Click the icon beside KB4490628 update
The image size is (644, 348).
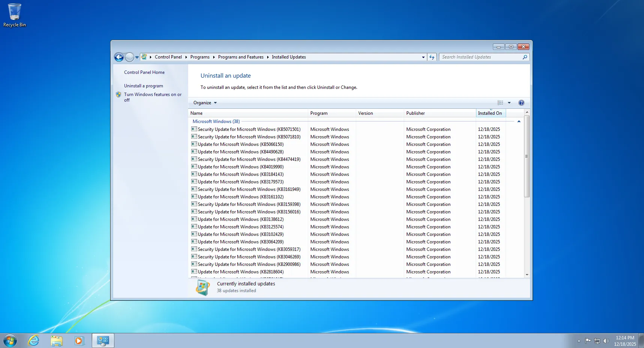coord(194,151)
